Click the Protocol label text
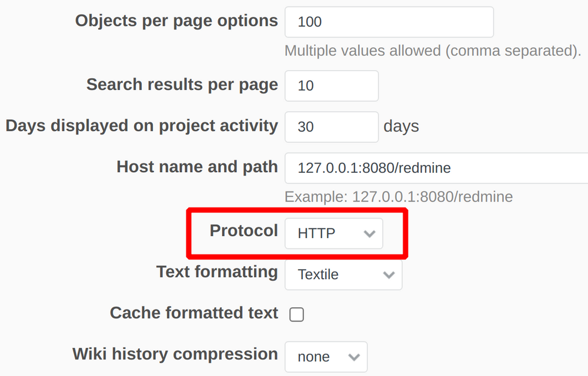The height and width of the screenshot is (376, 588). tap(244, 231)
